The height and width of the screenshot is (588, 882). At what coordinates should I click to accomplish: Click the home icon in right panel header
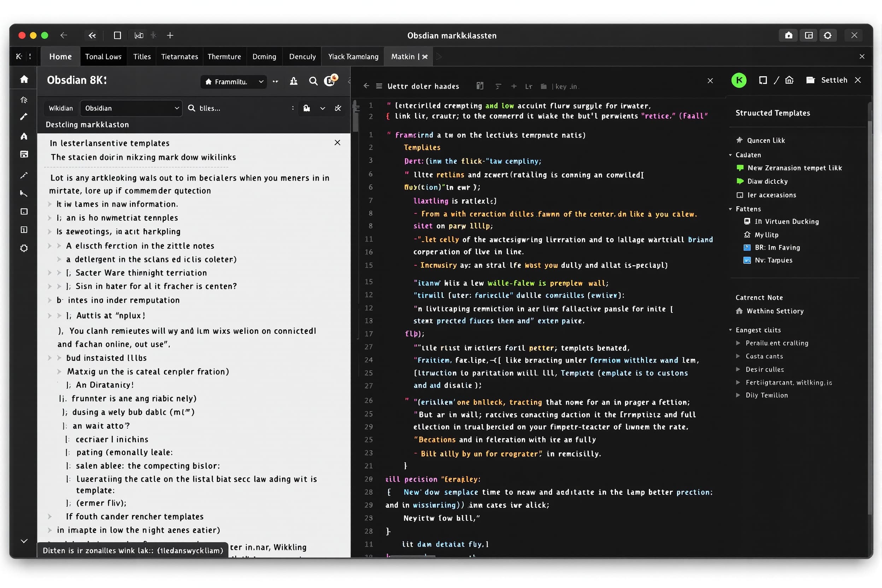pyautogui.click(x=789, y=80)
